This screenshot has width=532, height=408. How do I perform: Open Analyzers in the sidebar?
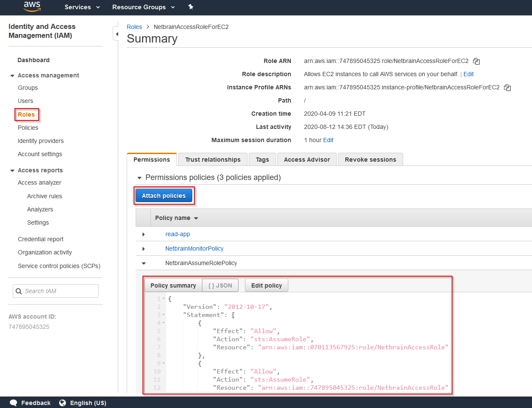40,209
